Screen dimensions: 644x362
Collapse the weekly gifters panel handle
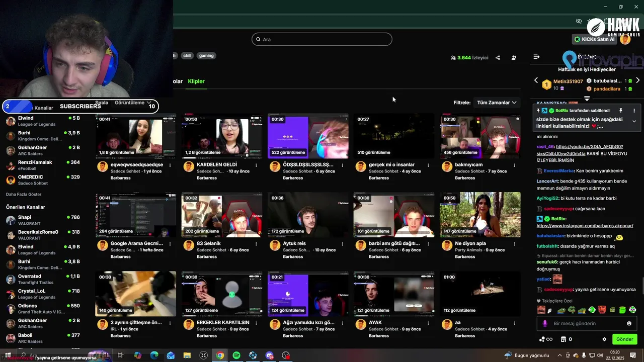tap(587, 99)
